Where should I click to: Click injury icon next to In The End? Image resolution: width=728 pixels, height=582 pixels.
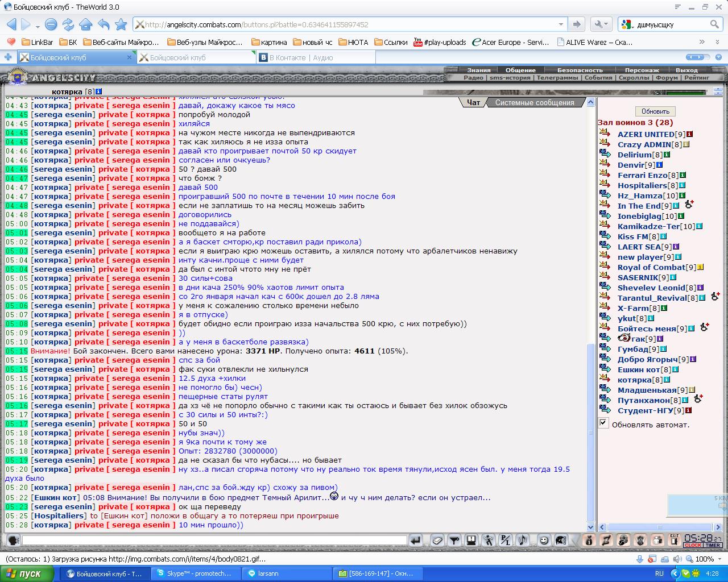(x=689, y=204)
